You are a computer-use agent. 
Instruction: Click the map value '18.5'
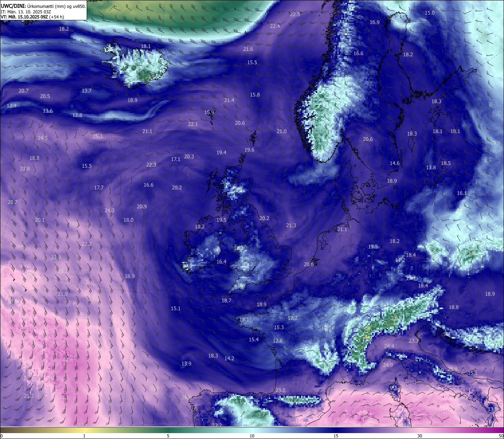[446, 163]
